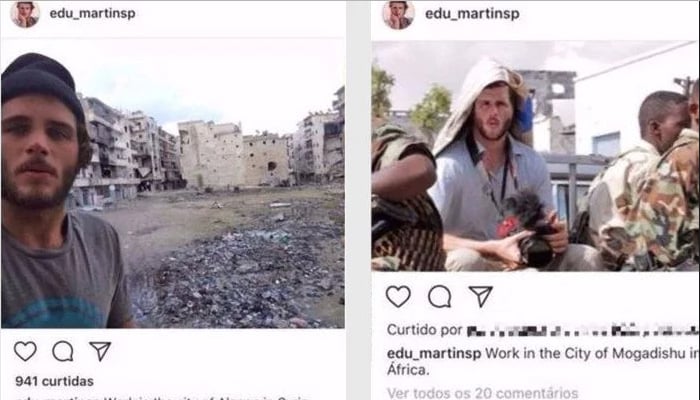Open the photo with soldiers and microphone
This screenshot has height=400, width=700.
click(x=535, y=156)
